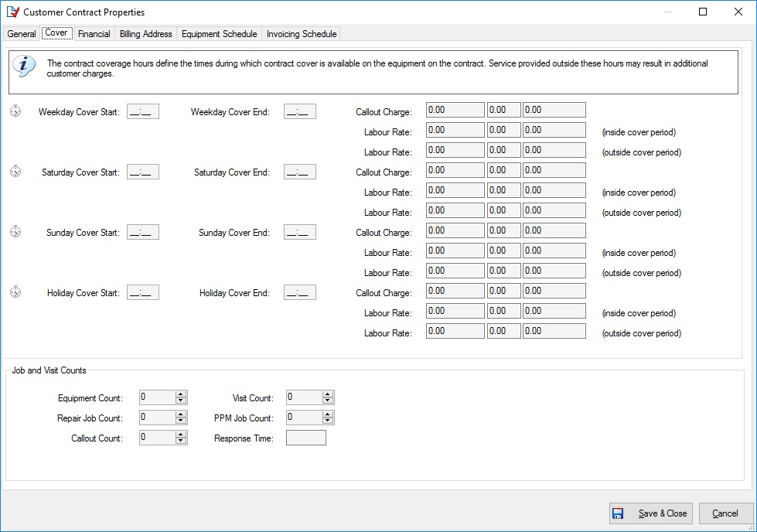
Task: Click the Saturday cover stopwatch icon
Action: (15, 171)
